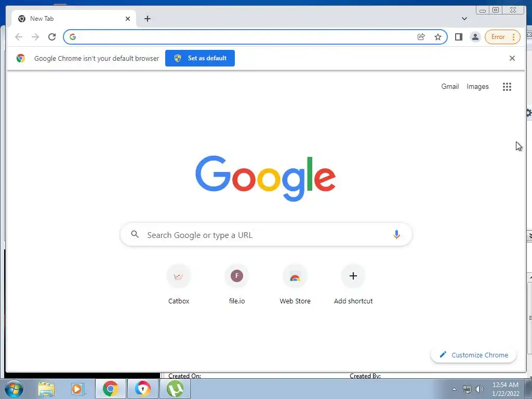The image size is (532, 399).
Task: Toggle the side panel
Action: 459,37
